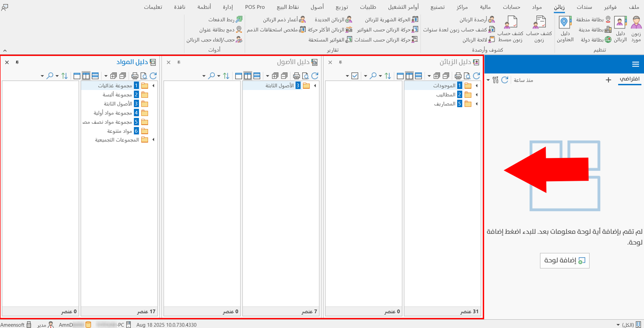Open the نقاط البيع ribbon tab
The image size is (644, 328).
288,7
